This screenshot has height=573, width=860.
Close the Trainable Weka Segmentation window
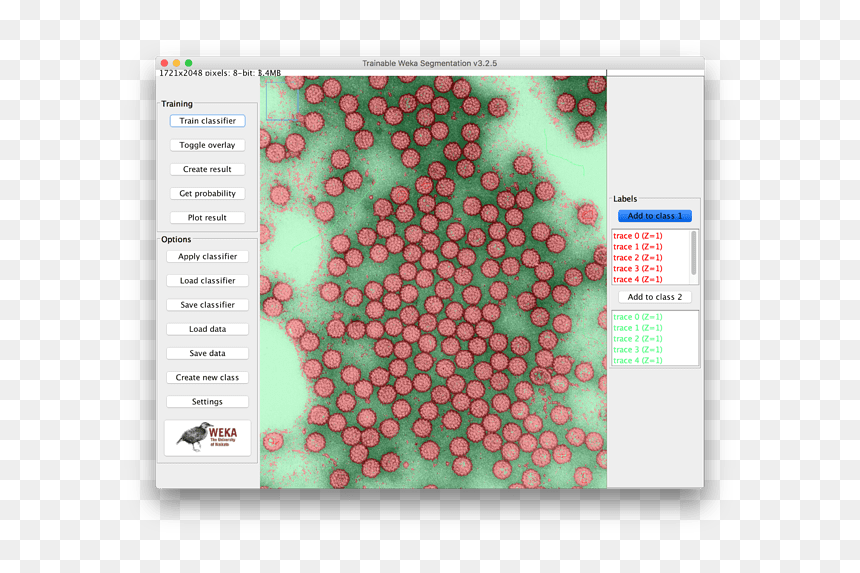pos(164,63)
